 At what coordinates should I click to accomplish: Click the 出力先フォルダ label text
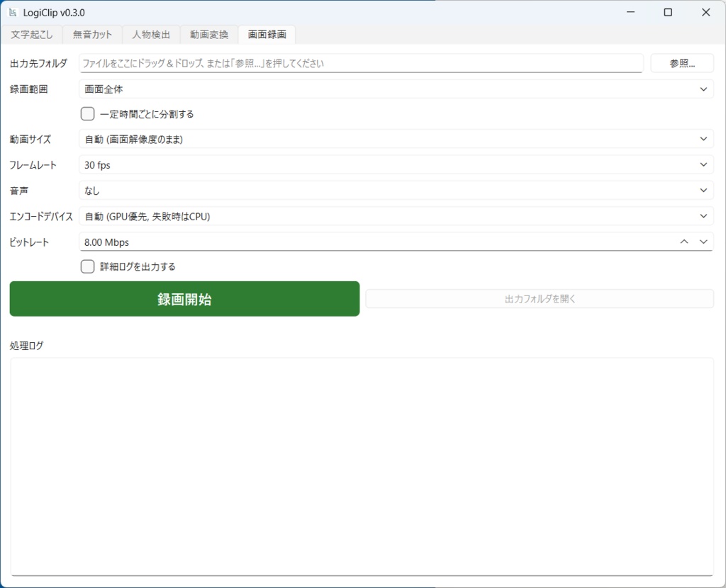[x=38, y=63]
